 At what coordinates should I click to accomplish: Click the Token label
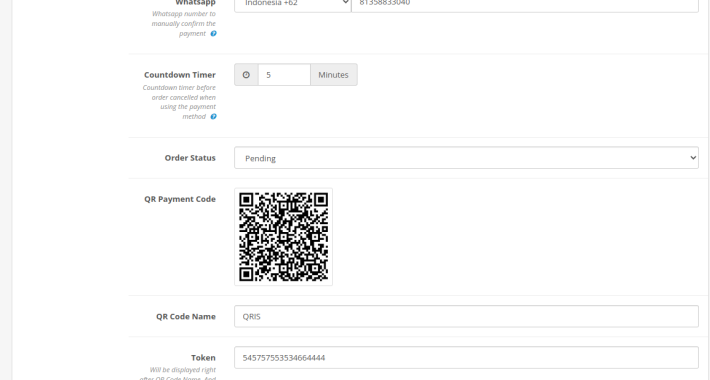pos(203,357)
